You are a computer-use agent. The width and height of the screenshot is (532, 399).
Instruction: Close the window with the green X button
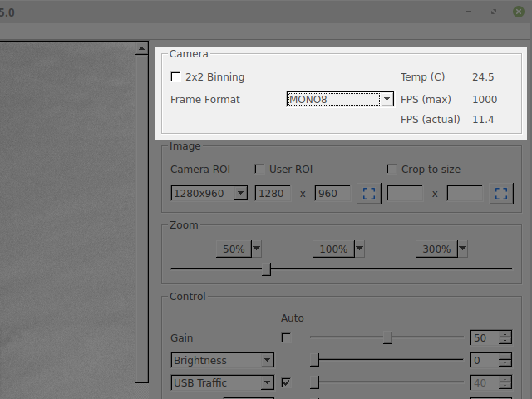point(519,12)
